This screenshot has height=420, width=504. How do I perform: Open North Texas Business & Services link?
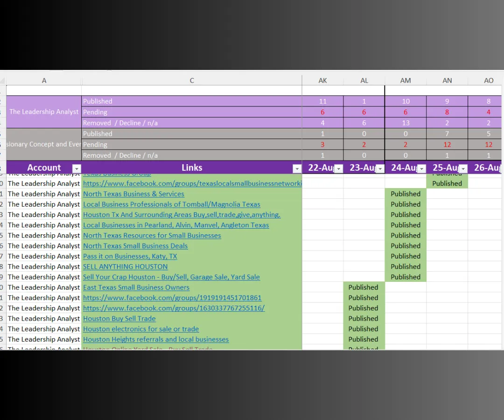point(134,194)
